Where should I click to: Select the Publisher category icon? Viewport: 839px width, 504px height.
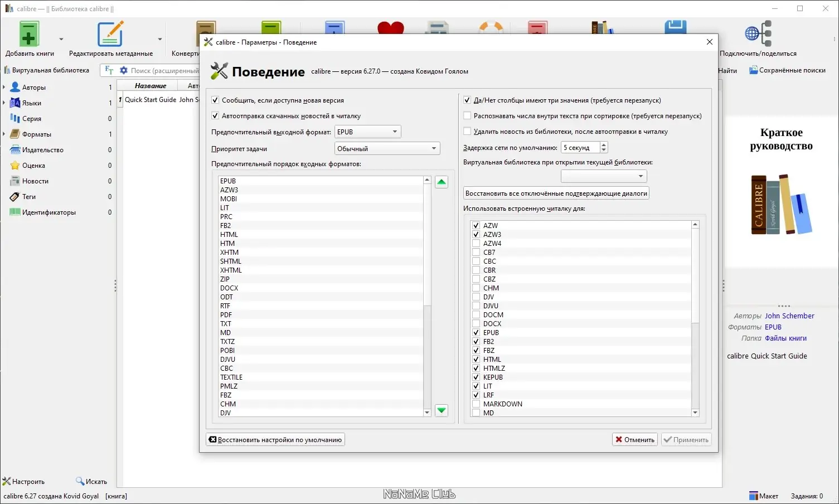pyautogui.click(x=15, y=150)
